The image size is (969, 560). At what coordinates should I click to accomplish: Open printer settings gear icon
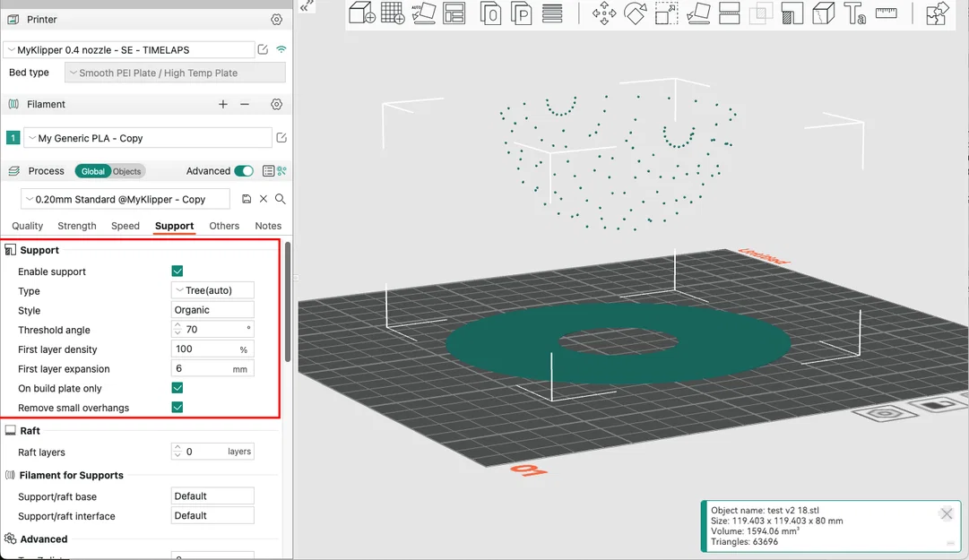(x=276, y=19)
